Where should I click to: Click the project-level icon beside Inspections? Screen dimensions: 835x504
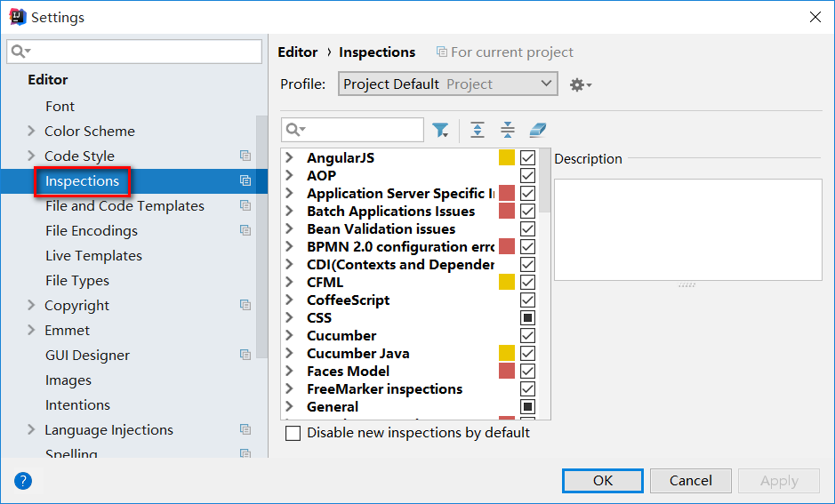tap(245, 180)
